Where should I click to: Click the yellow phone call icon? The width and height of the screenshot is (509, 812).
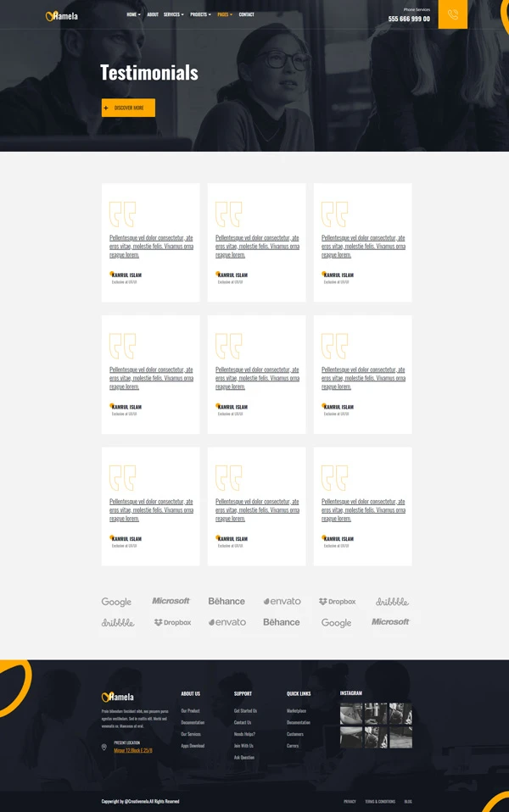click(452, 14)
